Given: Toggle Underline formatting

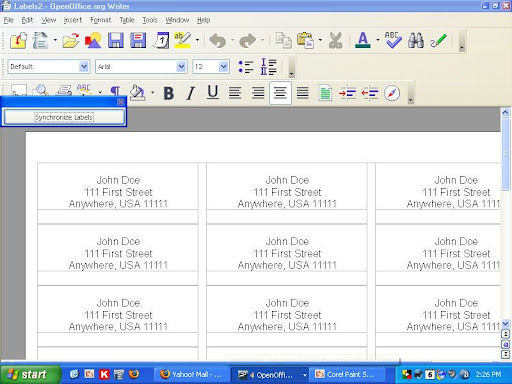Looking at the screenshot, I should click(213, 92).
